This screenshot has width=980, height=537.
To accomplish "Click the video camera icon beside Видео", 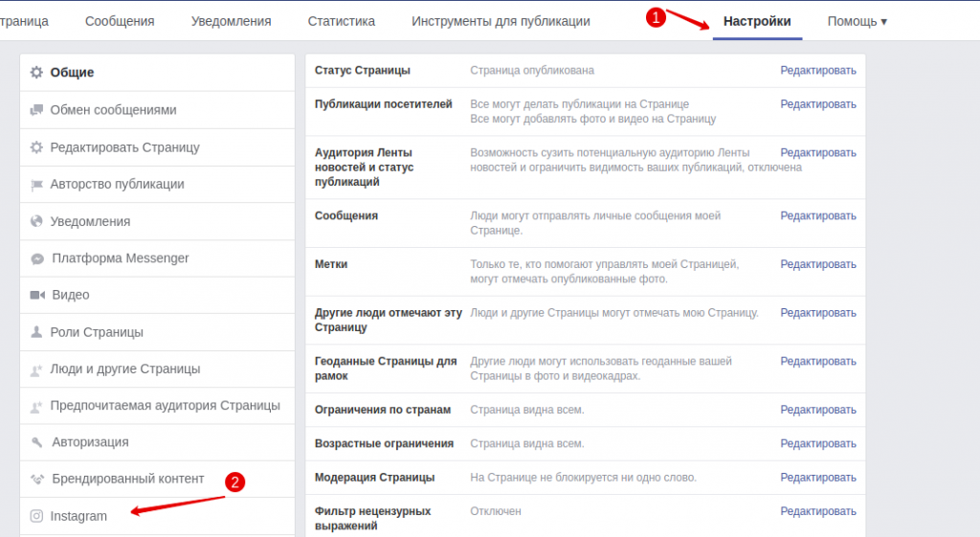I will 37,296.
